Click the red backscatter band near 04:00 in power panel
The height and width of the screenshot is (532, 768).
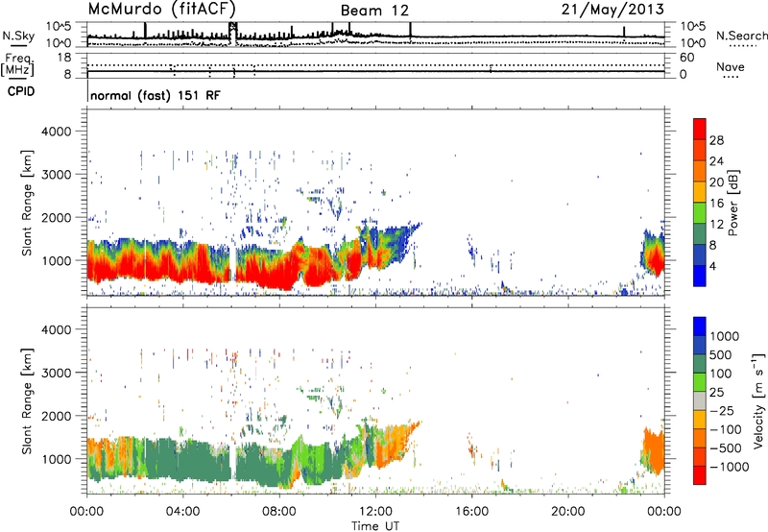point(182,270)
